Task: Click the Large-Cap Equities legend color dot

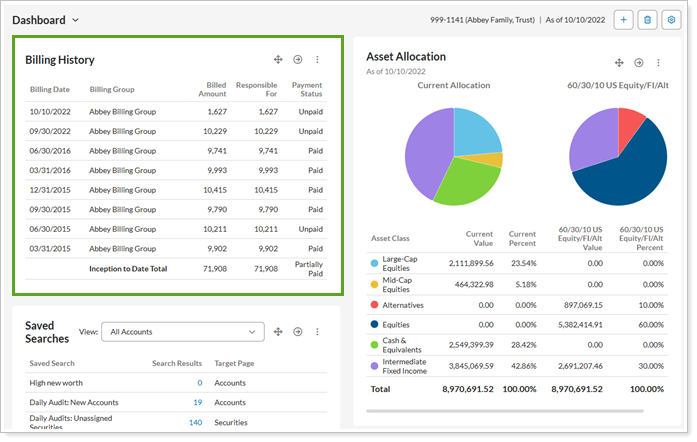Action: point(374,263)
